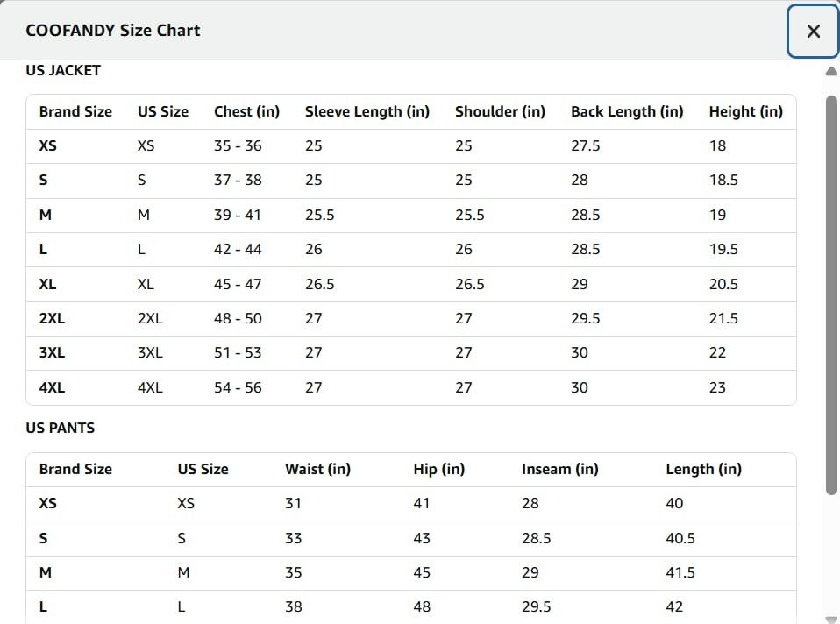Click the scrollbar down arrow

coord(831,619)
